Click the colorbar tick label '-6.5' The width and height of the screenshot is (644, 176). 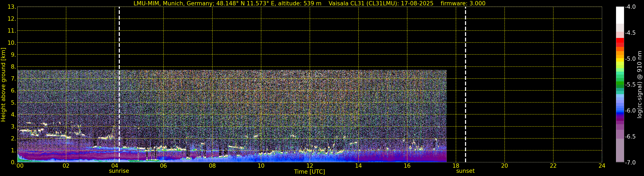630,137
